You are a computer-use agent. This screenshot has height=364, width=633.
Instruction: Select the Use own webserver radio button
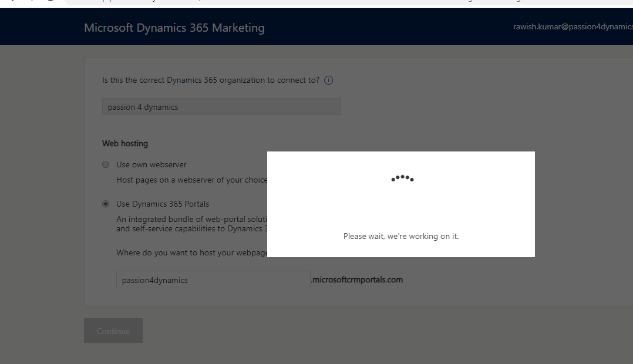coord(106,164)
